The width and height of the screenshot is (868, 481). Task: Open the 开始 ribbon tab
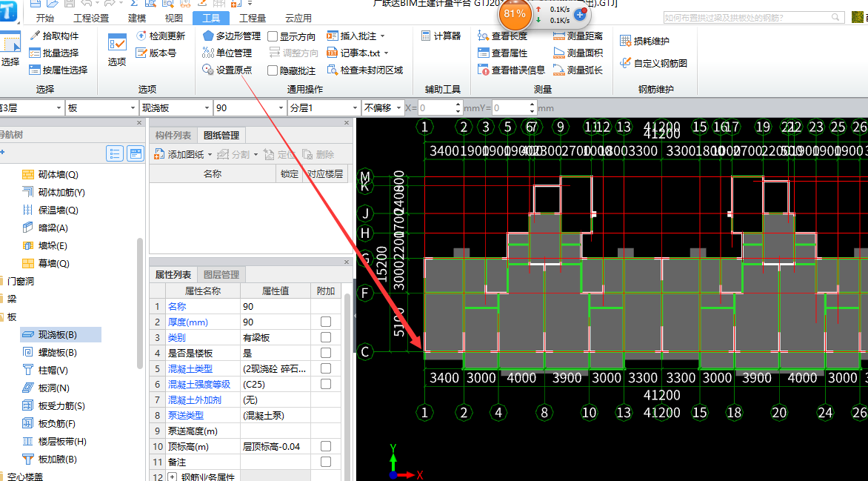tap(45, 18)
